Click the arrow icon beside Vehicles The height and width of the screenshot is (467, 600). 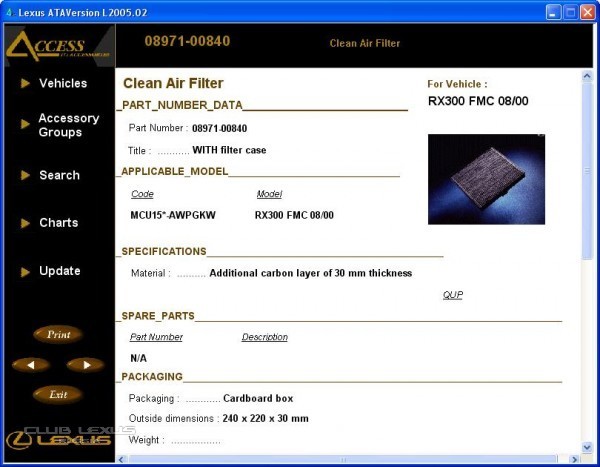25,84
